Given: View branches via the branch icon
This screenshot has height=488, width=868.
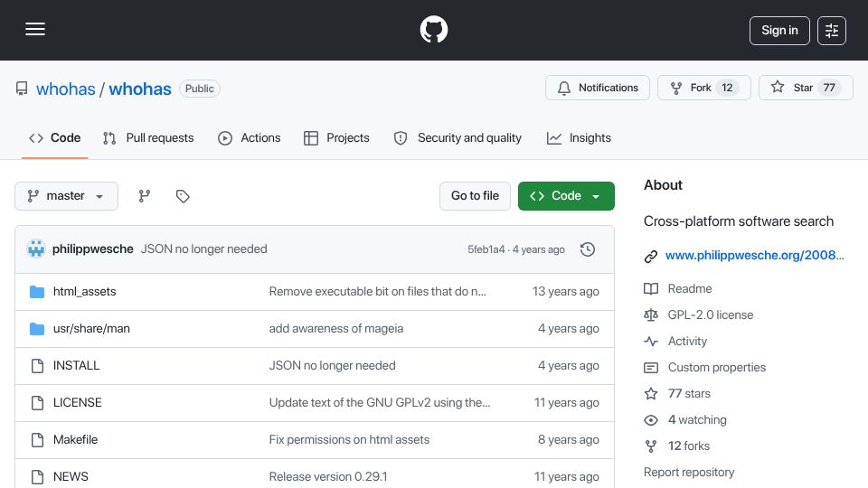Looking at the screenshot, I should pos(145,196).
